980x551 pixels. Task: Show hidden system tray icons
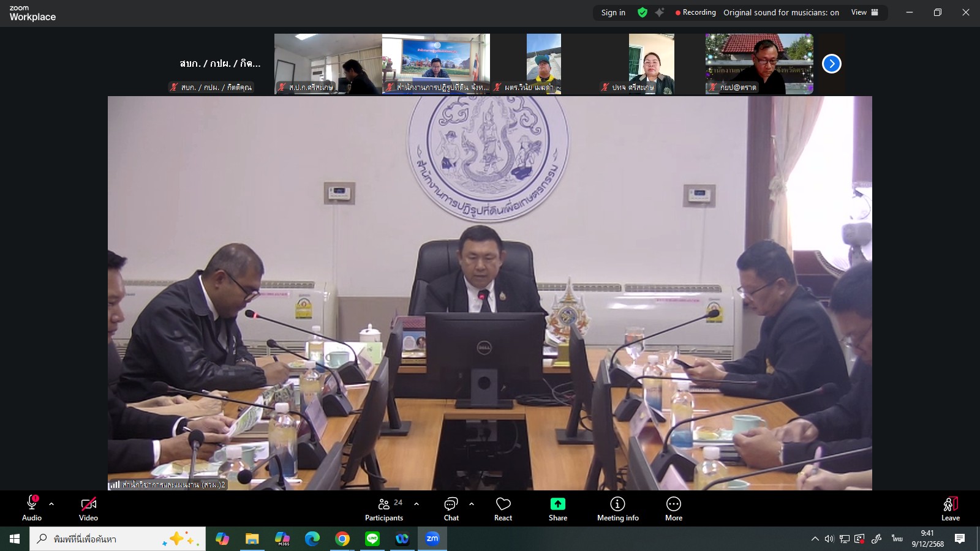[x=815, y=539]
